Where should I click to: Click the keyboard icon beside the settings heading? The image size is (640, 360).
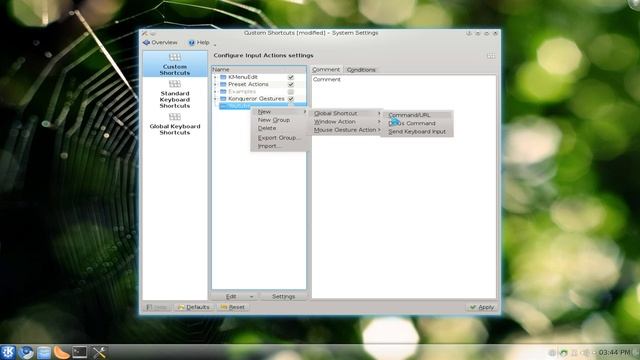(491, 56)
